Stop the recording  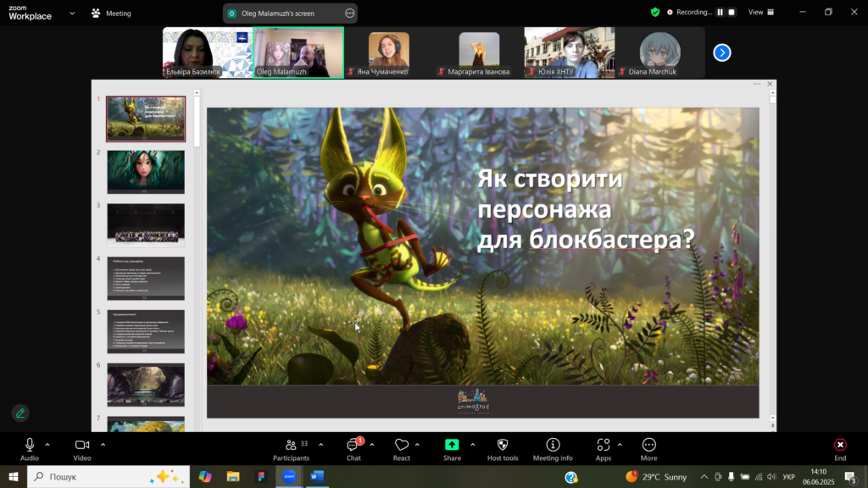[x=732, y=12]
